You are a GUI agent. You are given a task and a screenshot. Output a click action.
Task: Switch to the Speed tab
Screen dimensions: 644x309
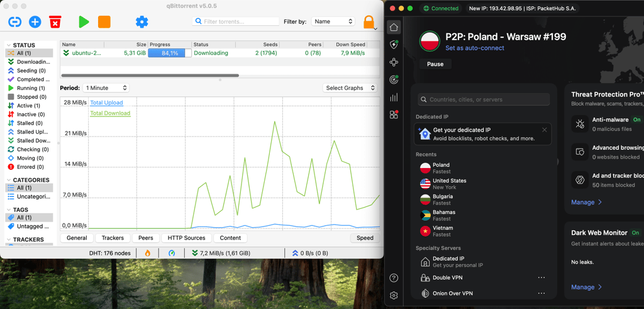tap(365, 238)
